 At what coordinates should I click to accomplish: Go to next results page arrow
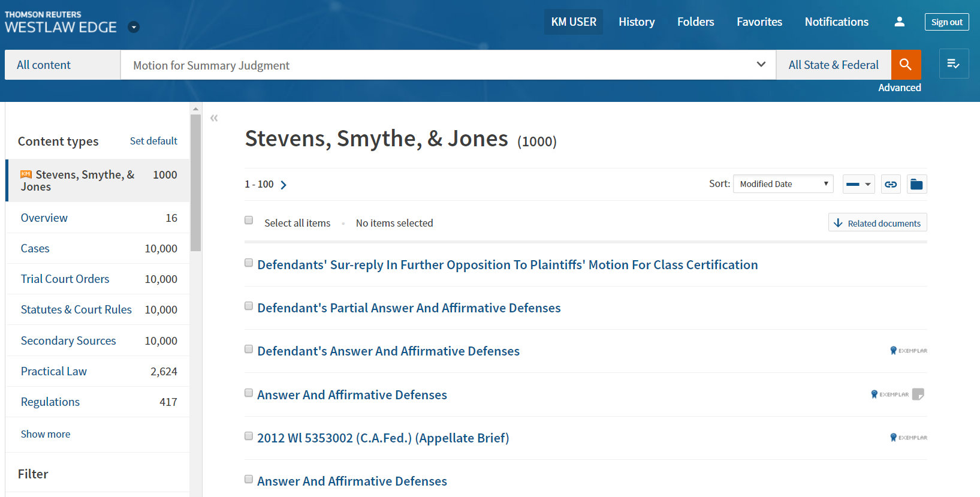(284, 185)
